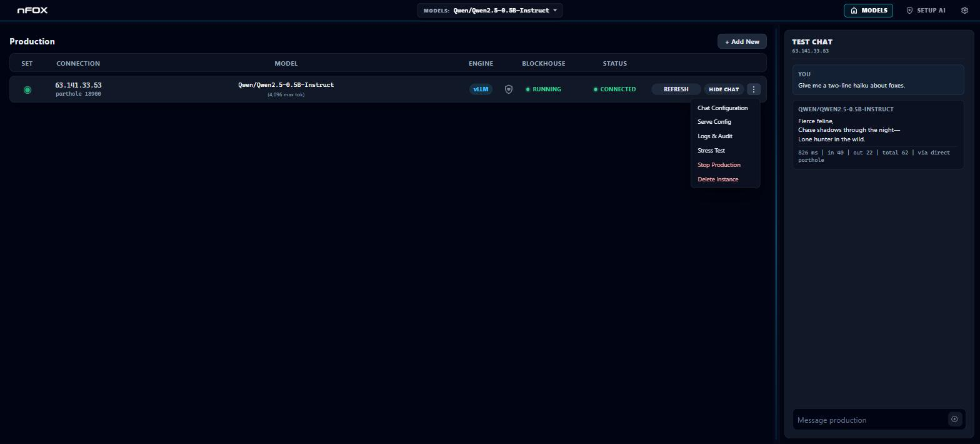Select Delete Instance menu entry
The width and height of the screenshot is (980, 444).
click(x=718, y=179)
